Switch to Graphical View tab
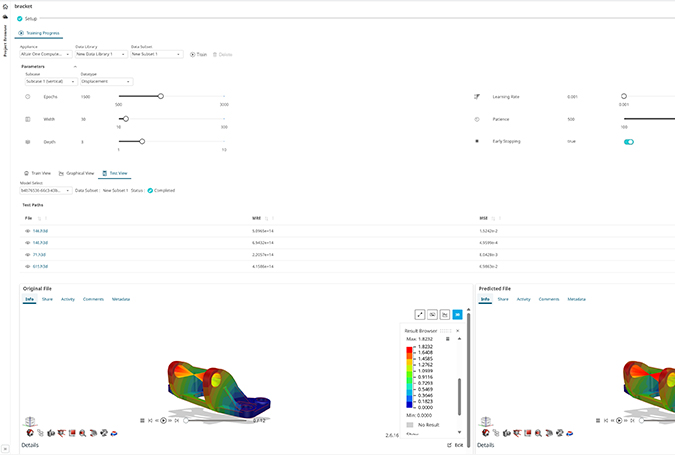The image size is (675, 455). tap(76, 173)
